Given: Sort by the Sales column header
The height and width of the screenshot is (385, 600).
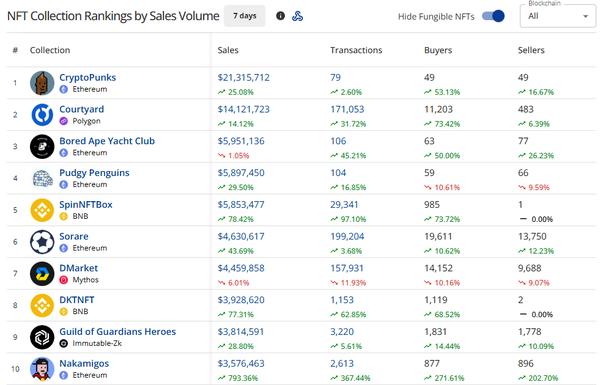Looking at the screenshot, I should click(228, 50).
